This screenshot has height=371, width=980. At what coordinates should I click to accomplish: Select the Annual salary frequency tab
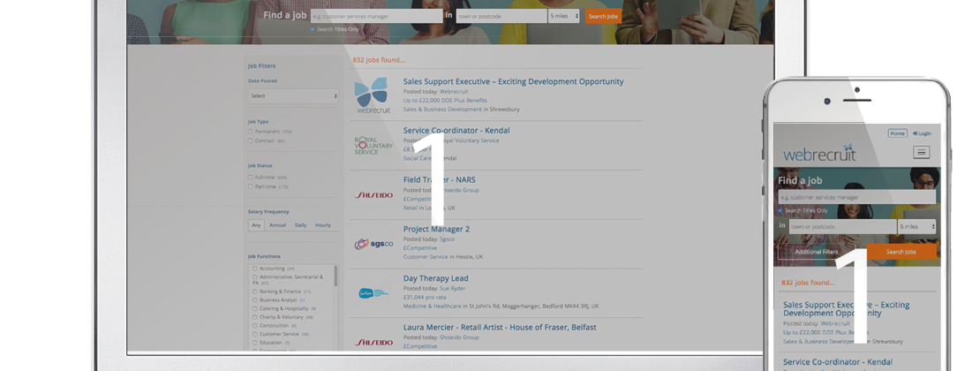pos(277,225)
